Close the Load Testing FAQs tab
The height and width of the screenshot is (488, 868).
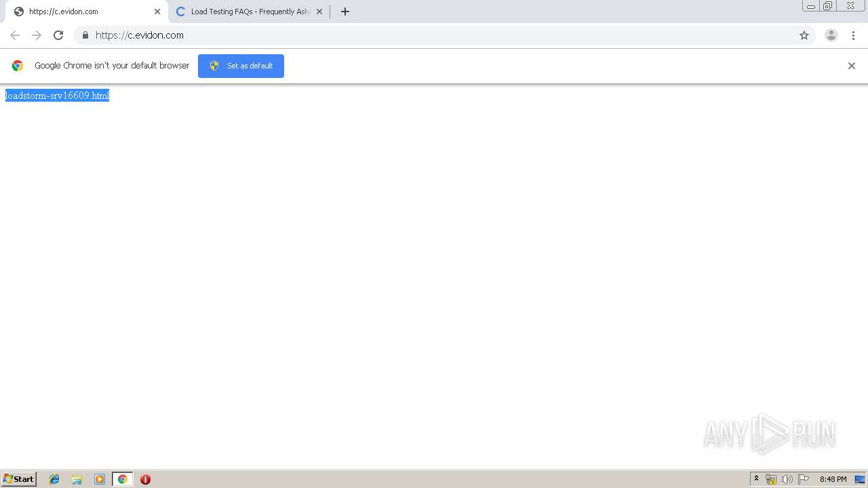(319, 12)
